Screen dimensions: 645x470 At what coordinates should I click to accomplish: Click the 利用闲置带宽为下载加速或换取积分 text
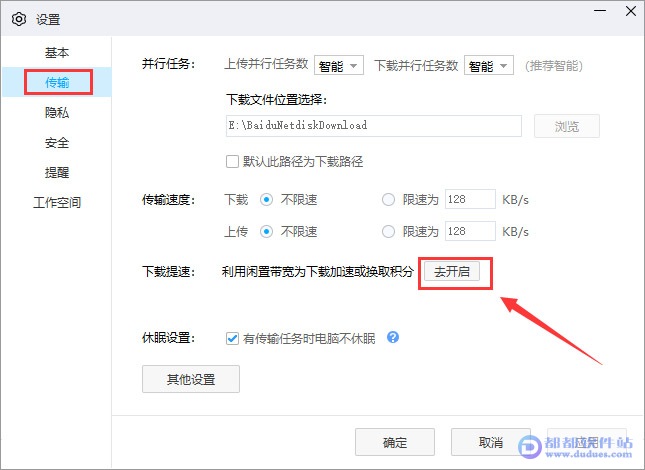pyautogui.click(x=317, y=271)
